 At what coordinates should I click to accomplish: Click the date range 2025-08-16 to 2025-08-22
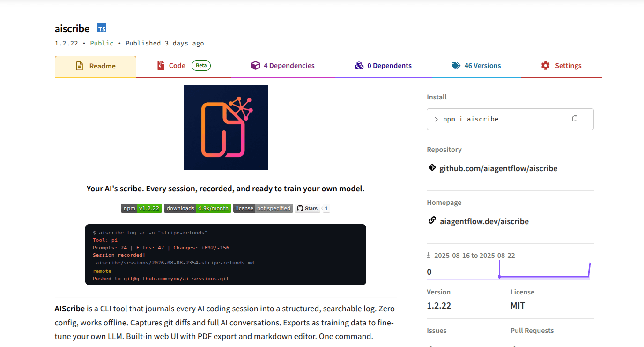click(474, 256)
